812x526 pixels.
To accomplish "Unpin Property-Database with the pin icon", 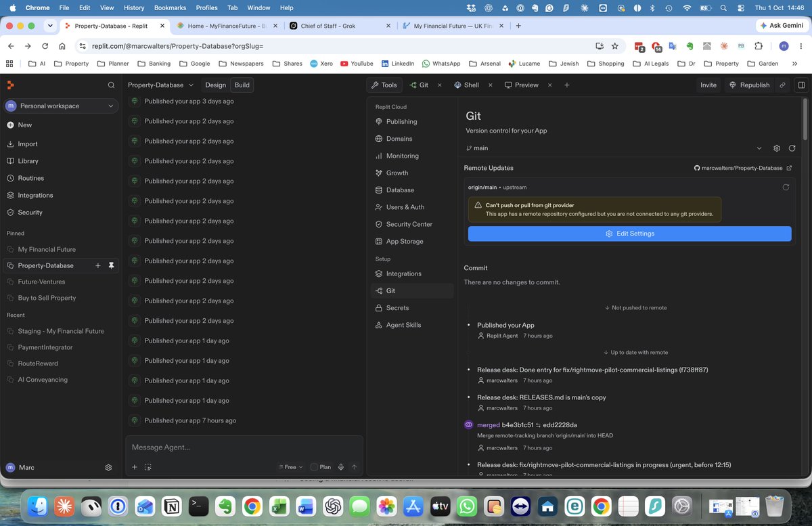I will (x=112, y=266).
